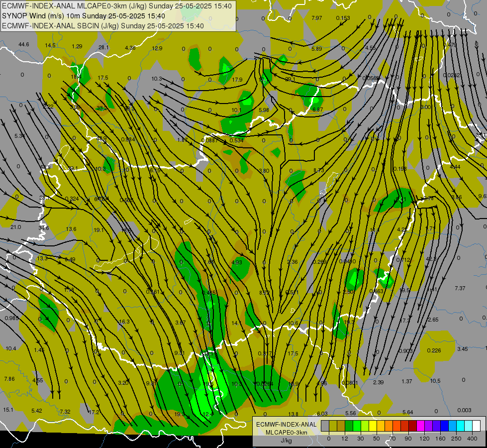Screen dimensions: 487x448
Task: Click the legend label ECMWF-INDEX-ANAL
Action: (286, 425)
